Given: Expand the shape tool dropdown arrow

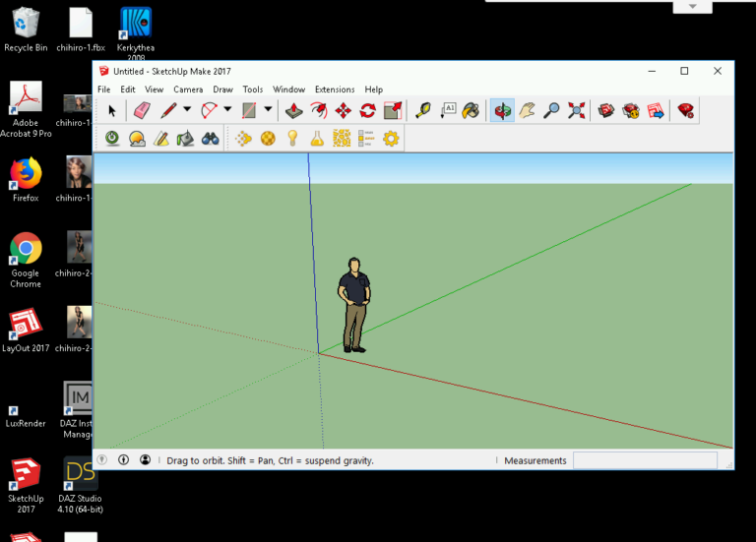Looking at the screenshot, I should pos(268,110).
